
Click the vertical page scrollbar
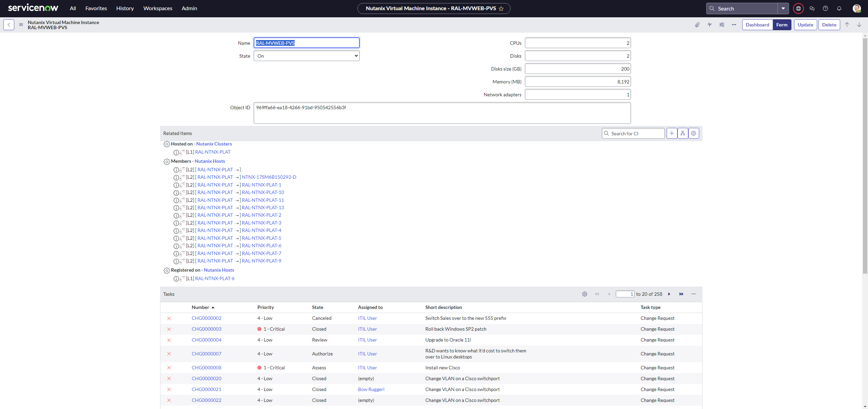pyautogui.click(x=865, y=156)
